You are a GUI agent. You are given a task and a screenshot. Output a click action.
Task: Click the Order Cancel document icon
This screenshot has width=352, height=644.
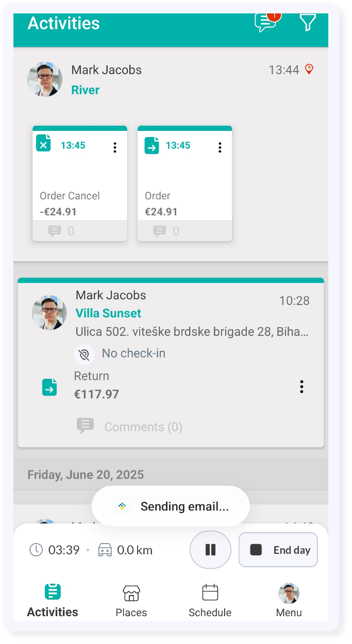[44, 143]
